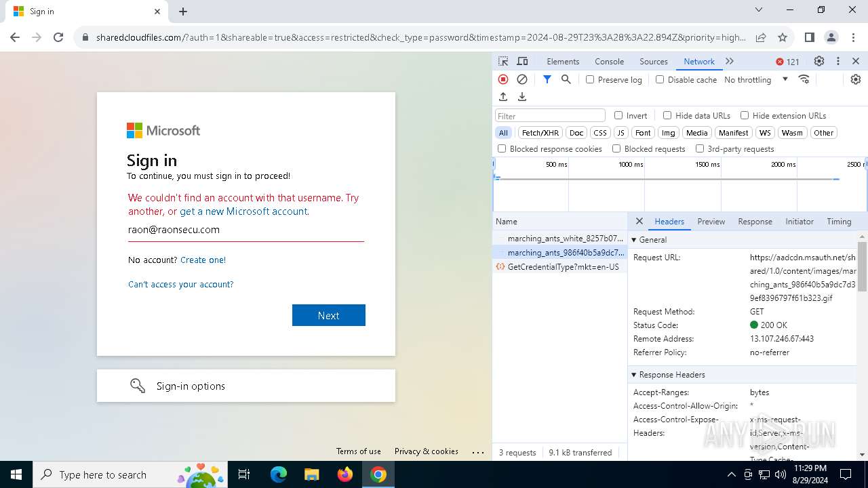
Task: Enable Disable cache checkbox
Action: point(660,79)
